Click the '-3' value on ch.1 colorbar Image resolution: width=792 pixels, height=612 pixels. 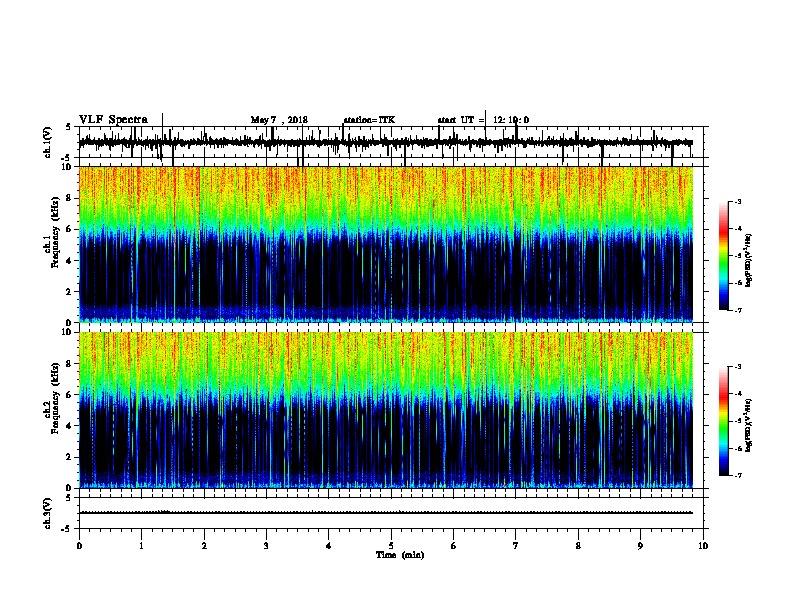(737, 202)
